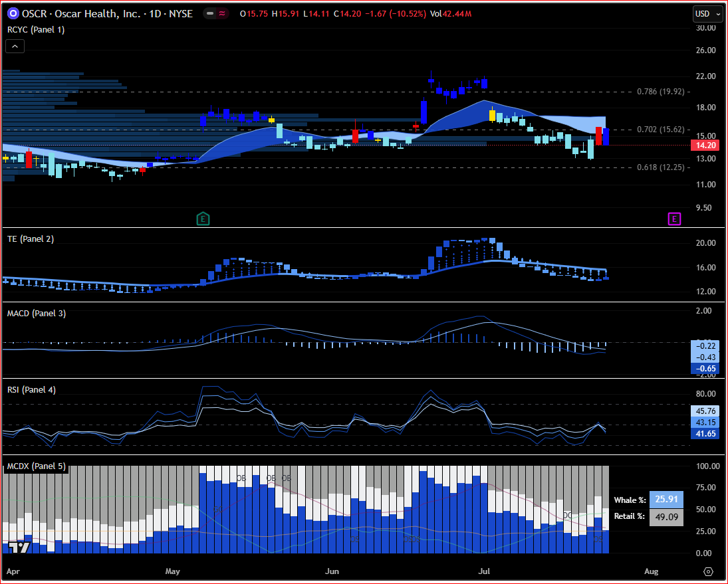This screenshot has width=728, height=584.
Task: Click the MACD value label -0.43
Action: pyautogui.click(x=705, y=357)
